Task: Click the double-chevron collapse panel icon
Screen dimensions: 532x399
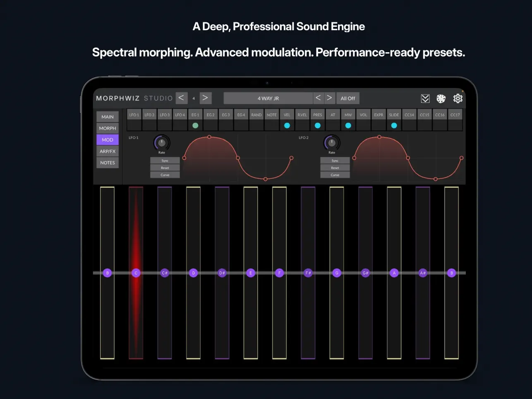Action: 425,99
